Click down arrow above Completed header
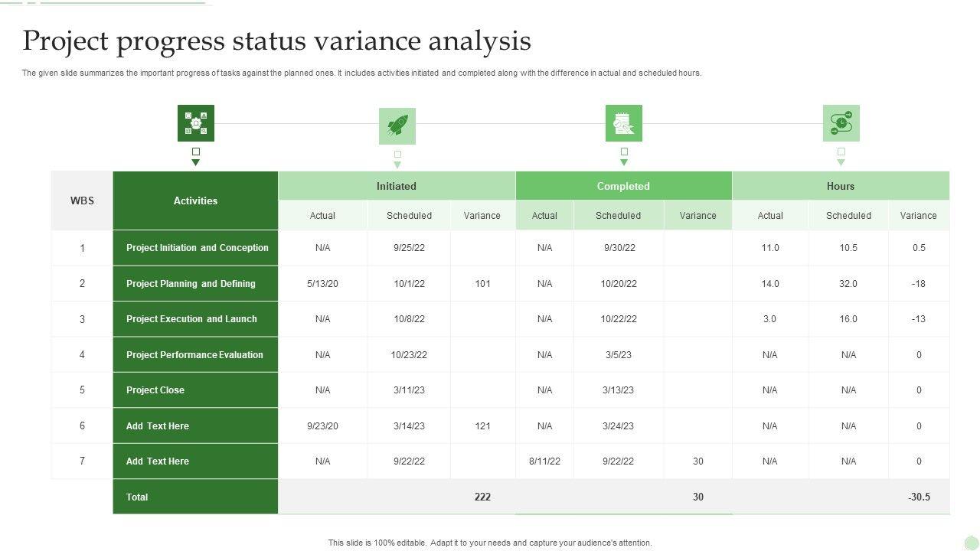 pos(624,162)
